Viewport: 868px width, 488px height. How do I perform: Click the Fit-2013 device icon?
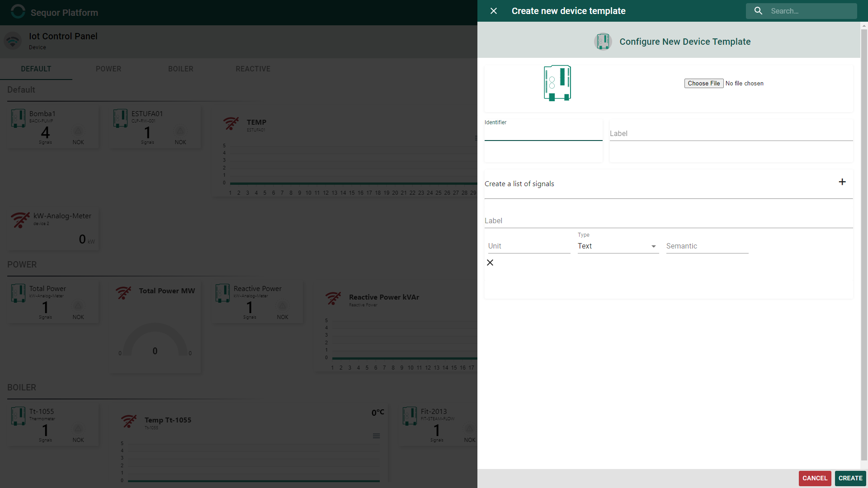[410, 416]
